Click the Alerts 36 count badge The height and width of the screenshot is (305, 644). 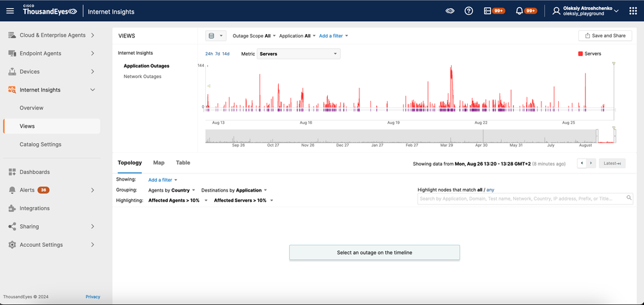43,190
